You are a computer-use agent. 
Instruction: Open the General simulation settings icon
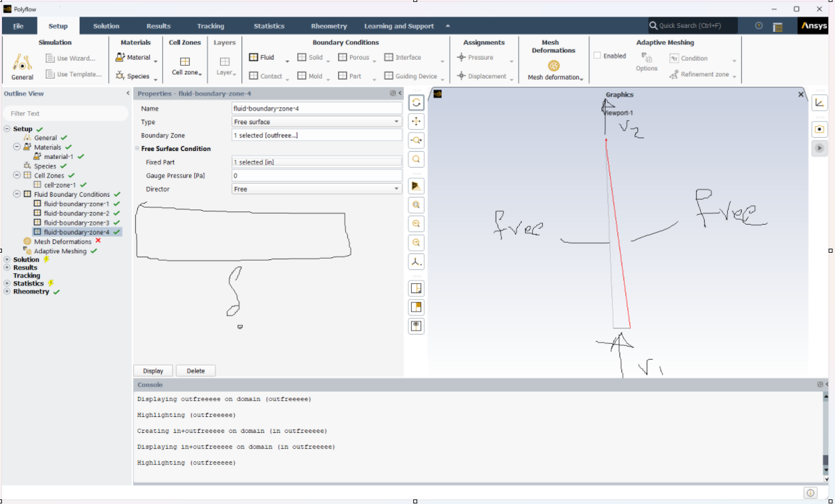point(23,63)
